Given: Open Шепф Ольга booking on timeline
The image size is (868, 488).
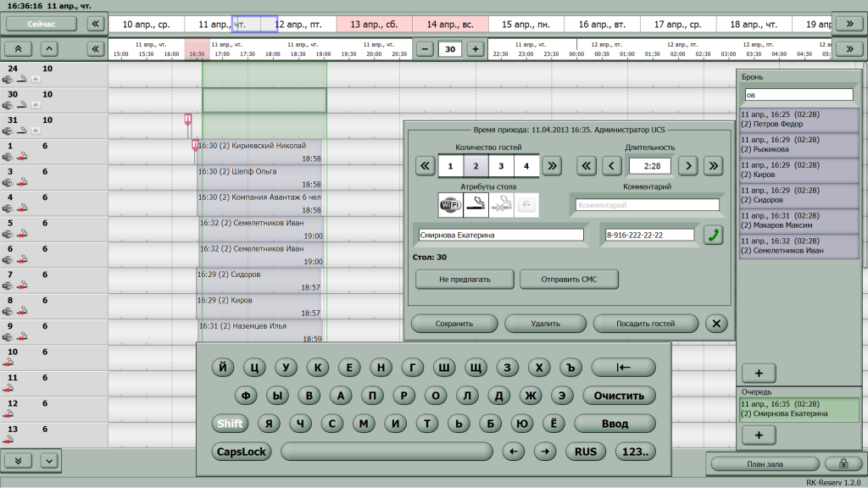Looking at the screenshot, I should coord(259,178).
